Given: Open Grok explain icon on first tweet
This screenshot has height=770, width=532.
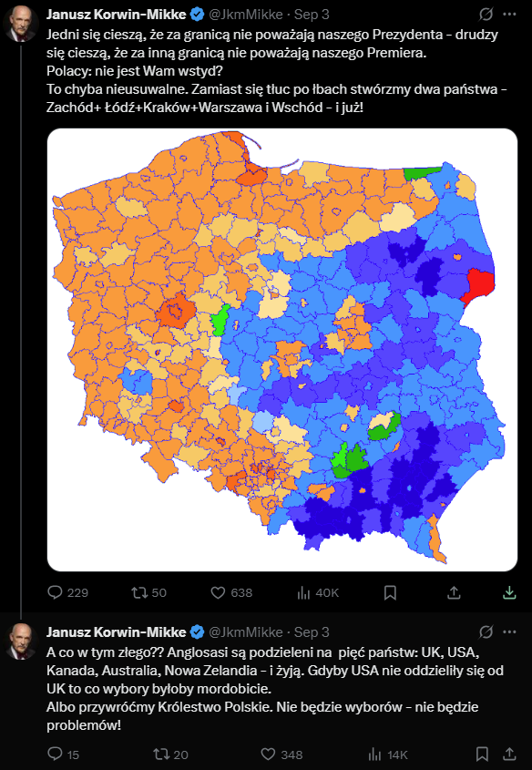Looking at the screenshot, I should (486, 15).
